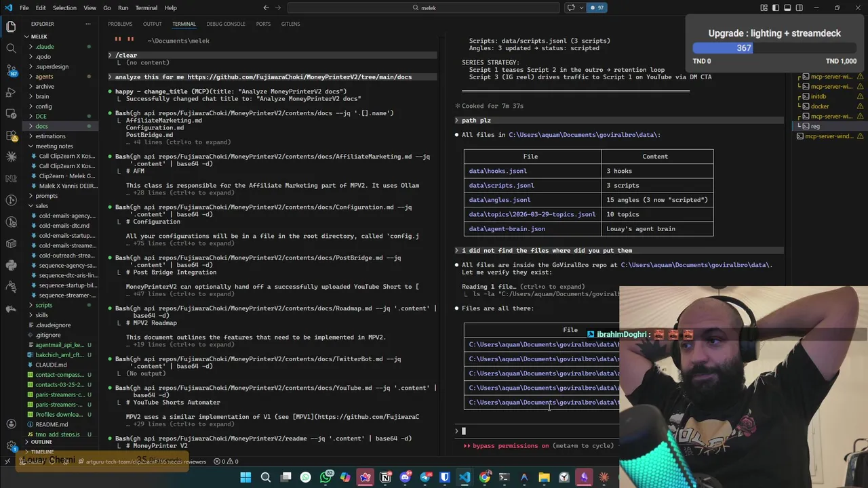Open the .gitignore file
The height and width of the screenshot is (488, 868).
48,335
